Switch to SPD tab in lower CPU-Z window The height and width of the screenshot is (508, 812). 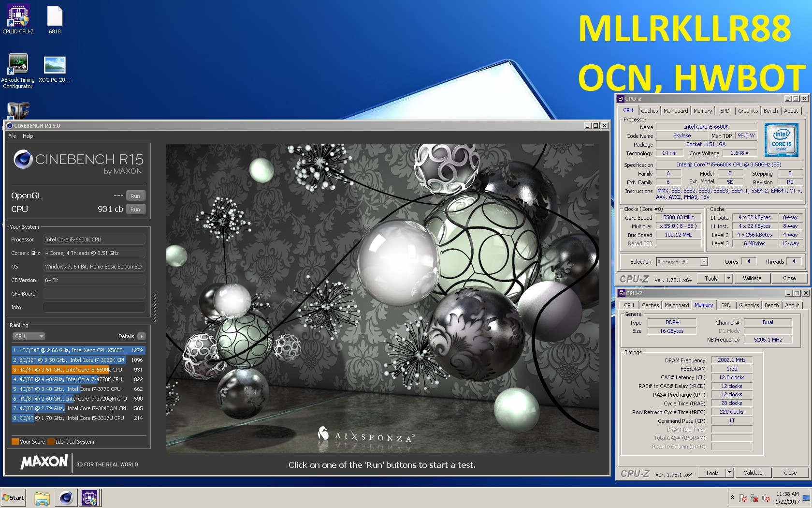tap(726, 305)
